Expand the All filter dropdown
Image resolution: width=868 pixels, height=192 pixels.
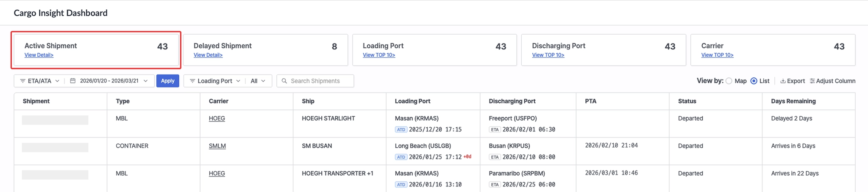point(258,81)
